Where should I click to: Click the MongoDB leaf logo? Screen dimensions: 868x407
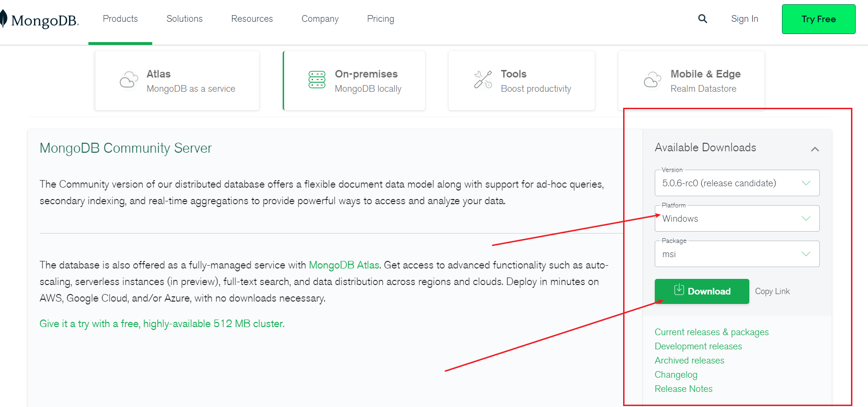(x=3, y=19)
